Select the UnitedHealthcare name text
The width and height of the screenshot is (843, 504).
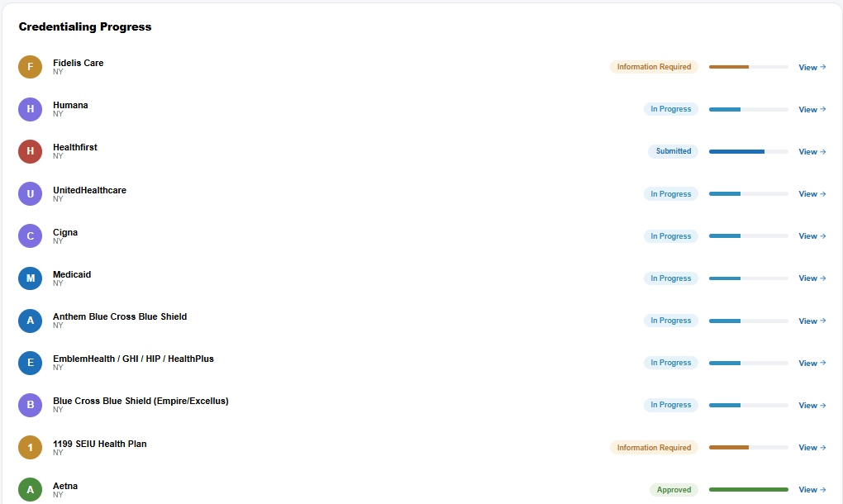tap(89, 190)
